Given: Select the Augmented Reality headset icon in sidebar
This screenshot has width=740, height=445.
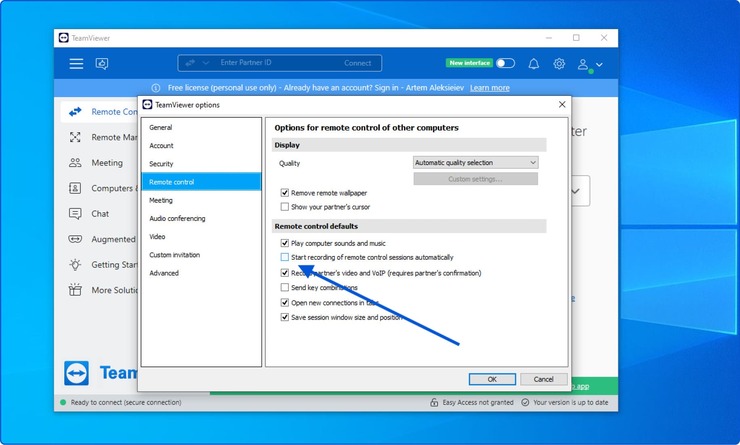Looking at the screenshot, I should (x=75, y=239).
